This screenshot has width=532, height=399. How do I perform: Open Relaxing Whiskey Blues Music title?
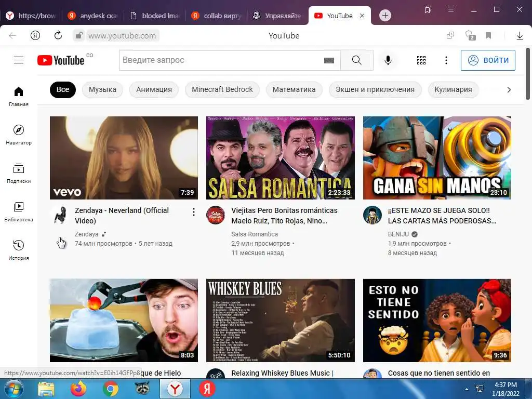tap(282, 373)
